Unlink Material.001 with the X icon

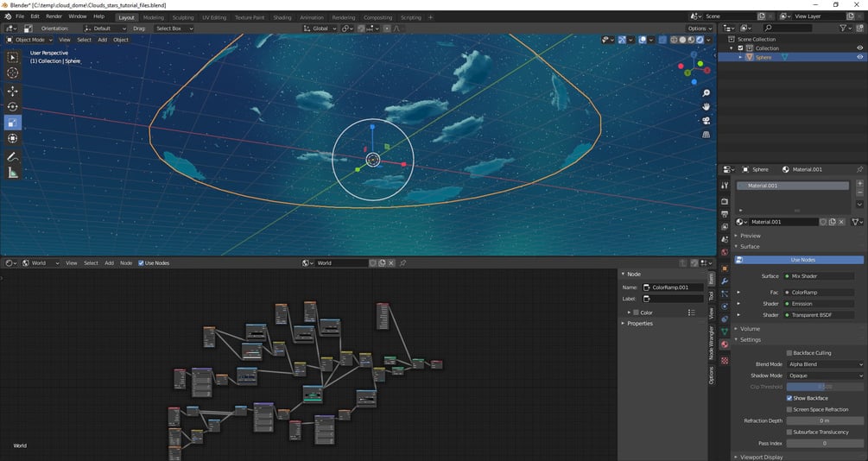pyautogui.click(x=841, y=222)
